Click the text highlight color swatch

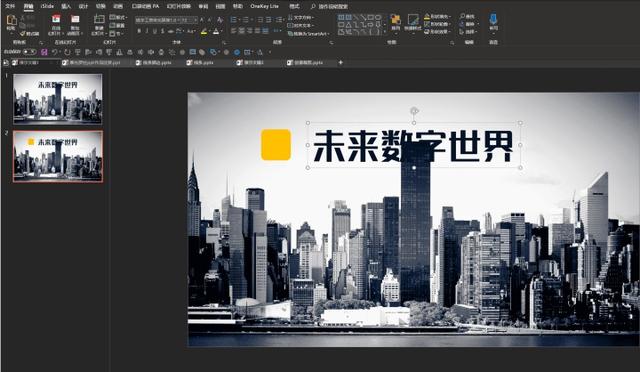[204, 31]
